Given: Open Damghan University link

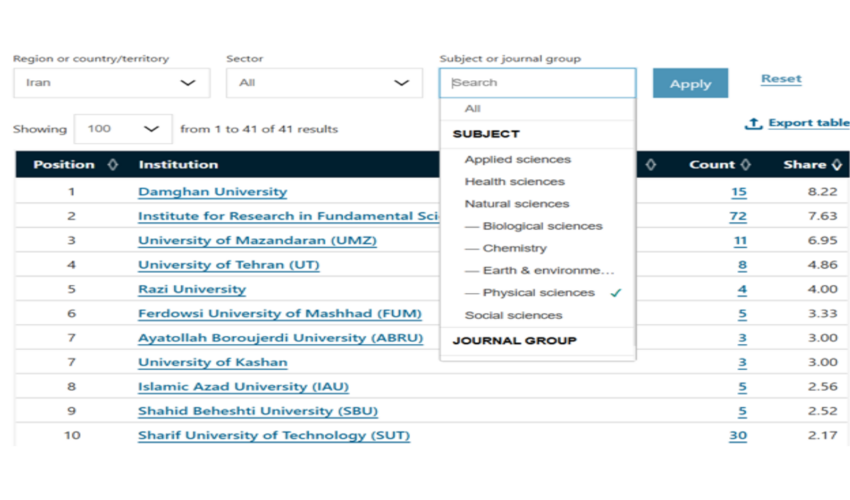Looking at the screenshot, I should click(212, 192).
